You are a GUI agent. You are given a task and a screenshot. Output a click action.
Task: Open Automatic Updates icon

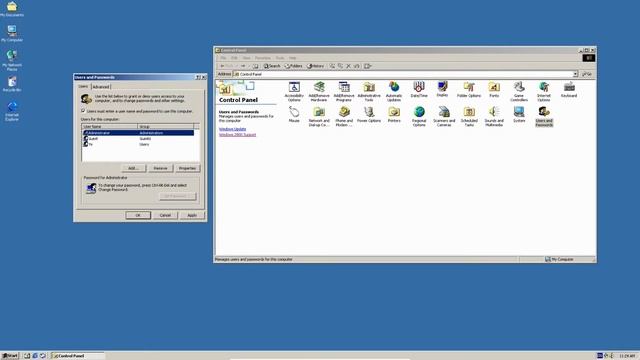(x=394, y=91)
